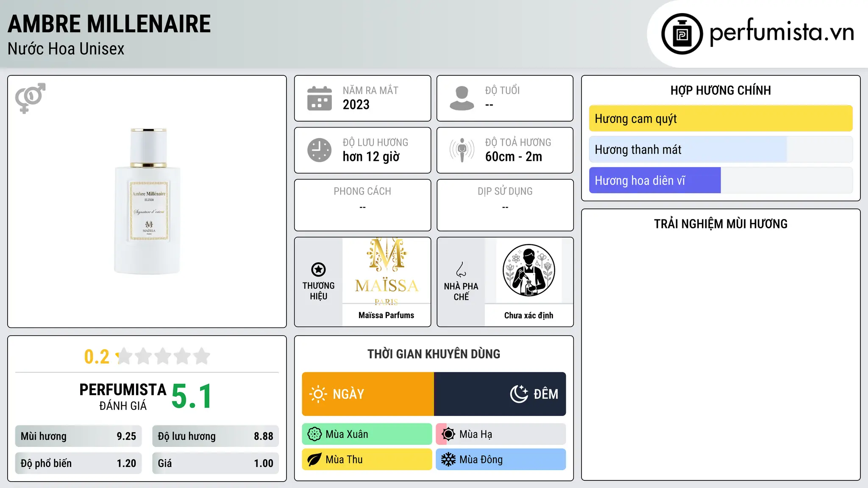The height and width of the screenshot is (488, 868).
Task: Click the Phong cách style card
Action: coord(363,205)
